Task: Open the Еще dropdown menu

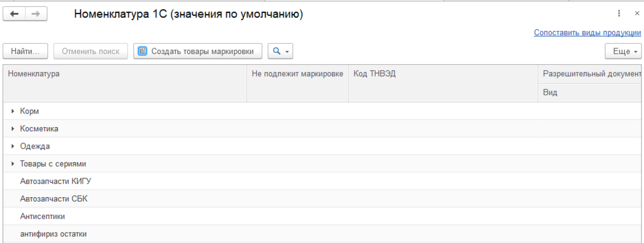Action: 623,51
